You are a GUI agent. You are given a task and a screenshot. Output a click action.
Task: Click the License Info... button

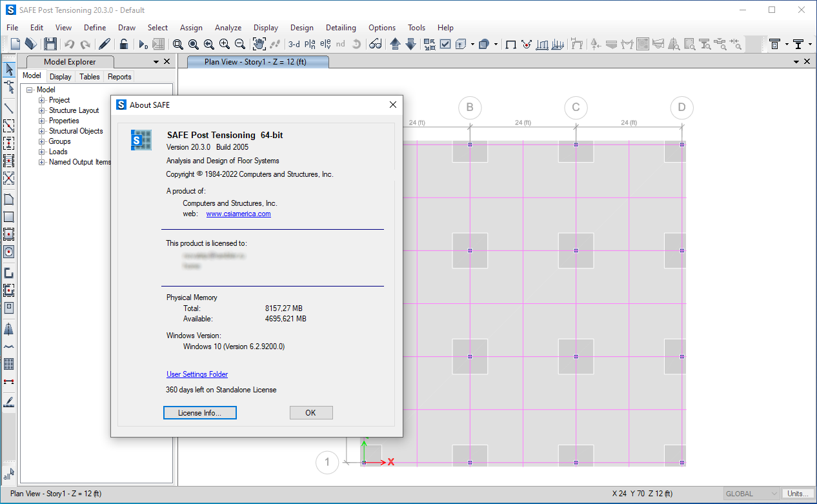pyautogui.click(x=200, y=412)
